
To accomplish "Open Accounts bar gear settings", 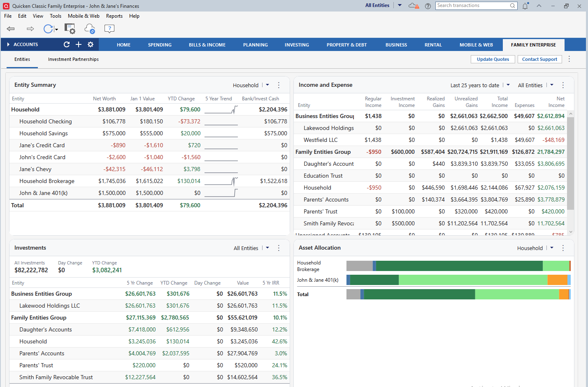I will pos(91,44).
